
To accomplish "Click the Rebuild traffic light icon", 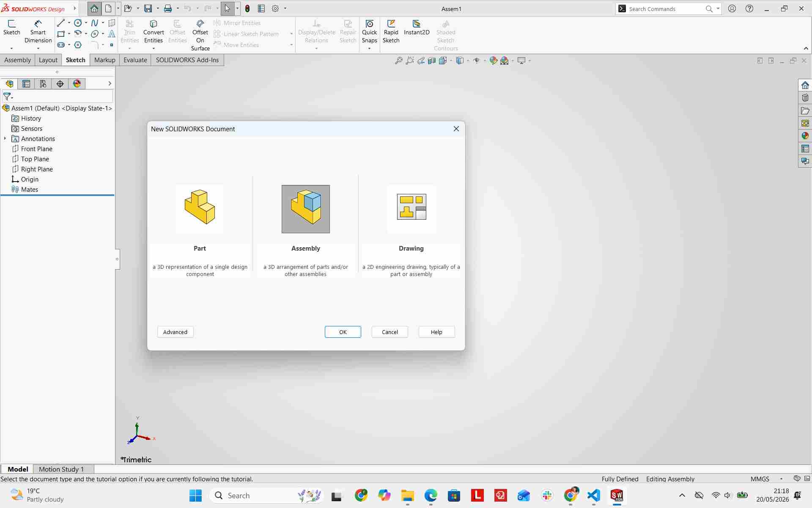I will click(x=247, y=8).
